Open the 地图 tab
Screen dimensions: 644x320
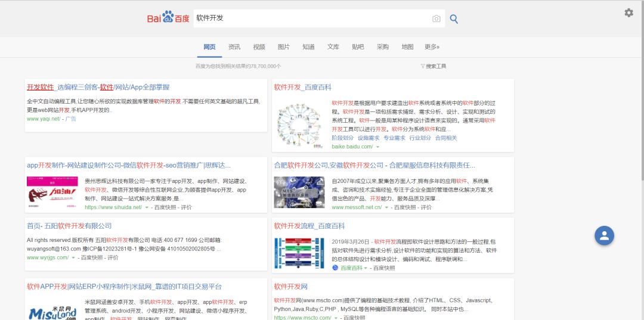407,47
